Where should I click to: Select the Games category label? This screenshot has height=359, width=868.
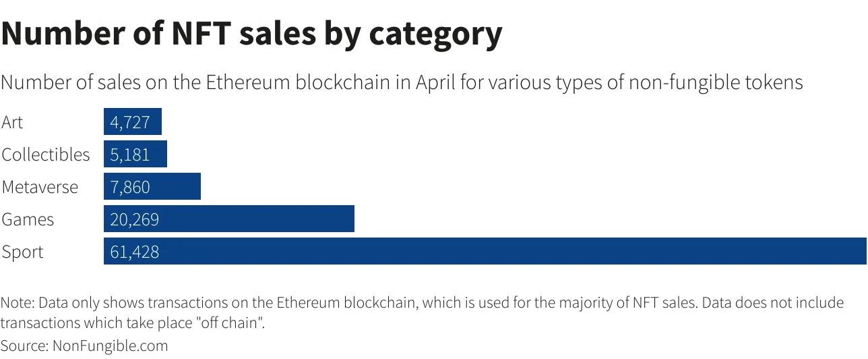pyautogui.click(x=28, y=219)
